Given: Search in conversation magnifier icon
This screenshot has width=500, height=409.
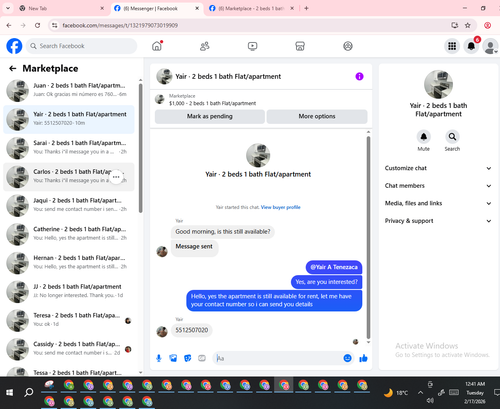Looking at the screenshot, I should pyautogui.click(x=452, y=137).
